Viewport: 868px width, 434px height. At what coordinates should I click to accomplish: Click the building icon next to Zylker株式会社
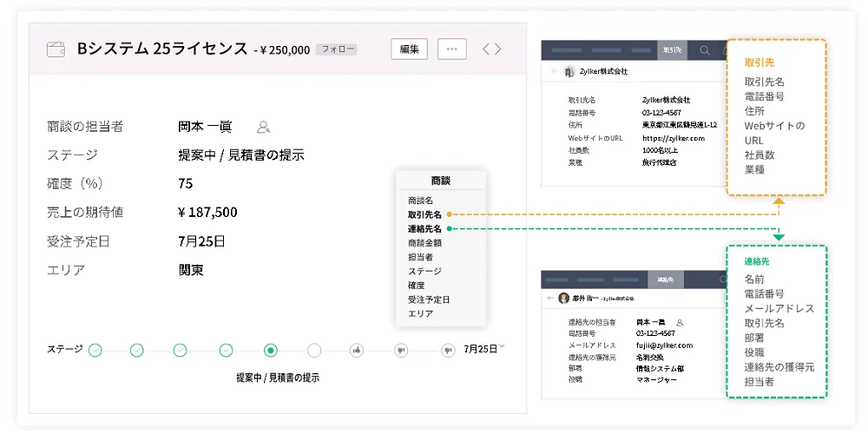[569, 71]
